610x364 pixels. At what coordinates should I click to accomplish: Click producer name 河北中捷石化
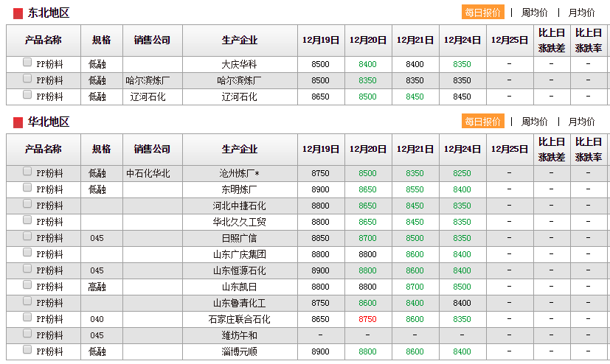(x=239, y=206)
